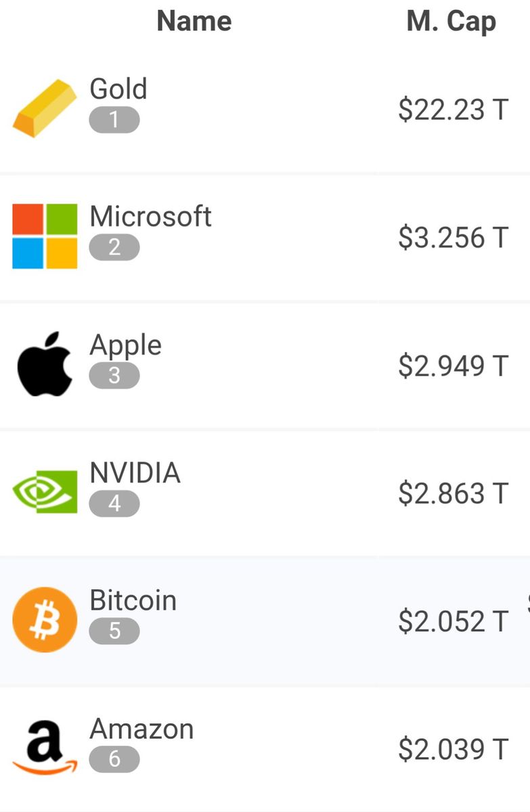
Task: Open the Microsoft logo icon
Action: pos(45,236)
